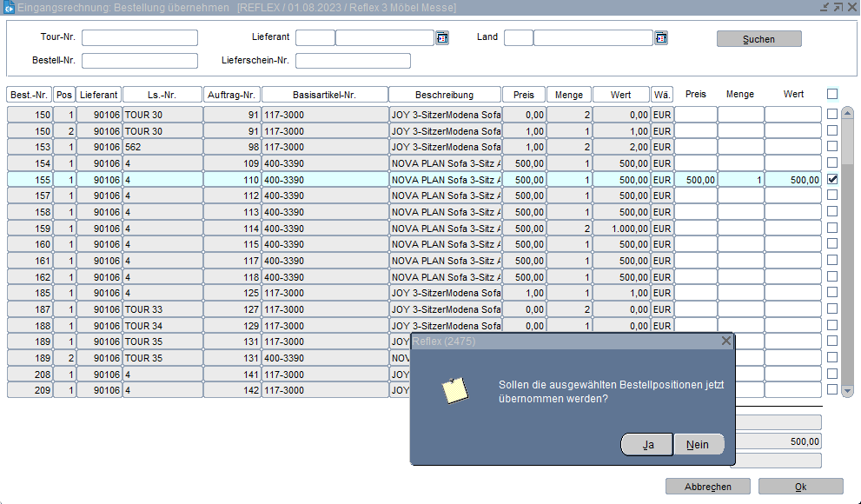Open the Lieferant lookup icon
The image size is (861, 504).
pyautogui.click(x=442, y=37)
